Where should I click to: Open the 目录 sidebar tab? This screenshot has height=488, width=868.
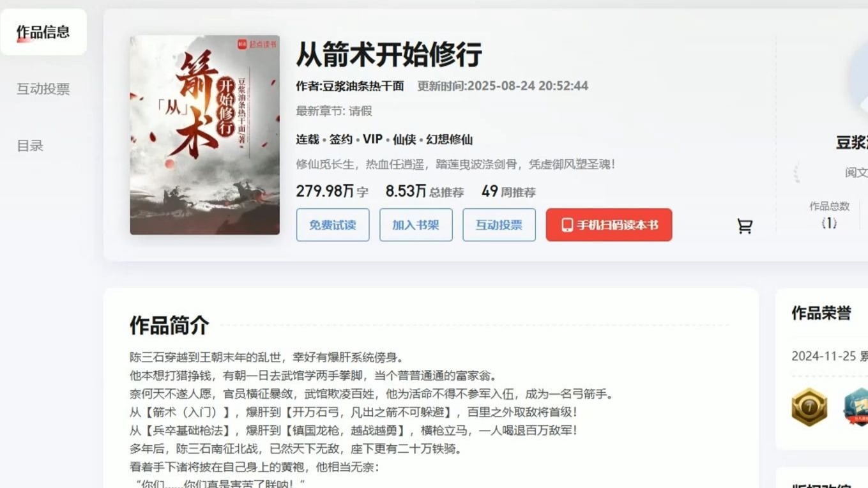click(30, 146)
